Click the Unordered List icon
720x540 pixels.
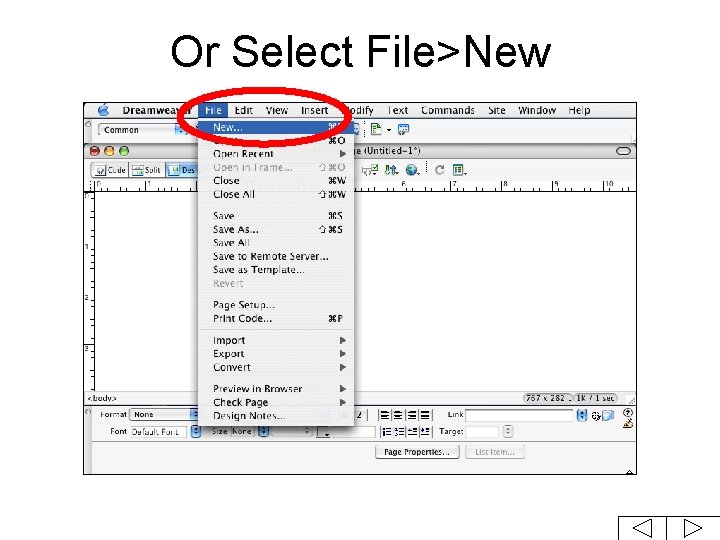click(x=387, y=432)
